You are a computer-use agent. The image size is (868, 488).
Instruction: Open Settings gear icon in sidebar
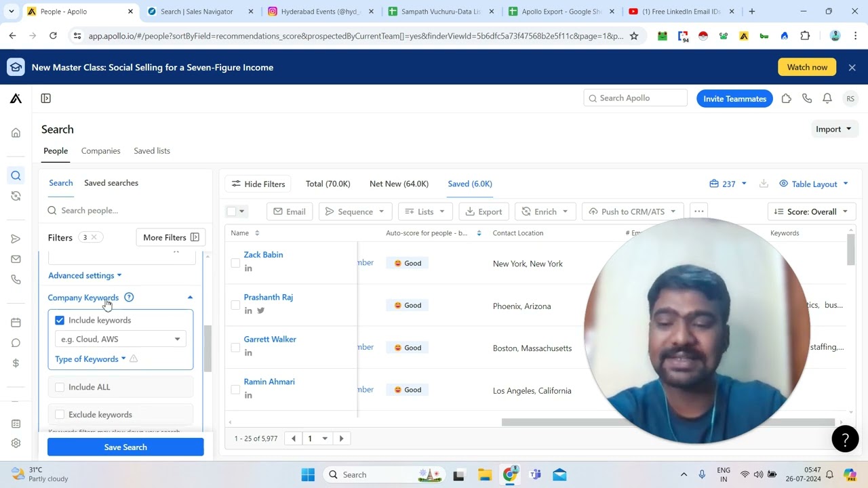[x=16, y=443]
